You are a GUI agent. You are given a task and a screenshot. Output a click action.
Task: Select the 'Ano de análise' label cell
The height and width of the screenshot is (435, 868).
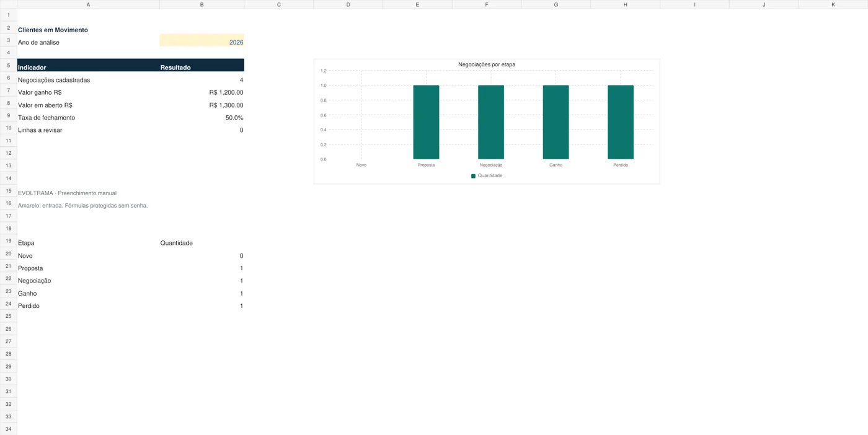point(88,40)
